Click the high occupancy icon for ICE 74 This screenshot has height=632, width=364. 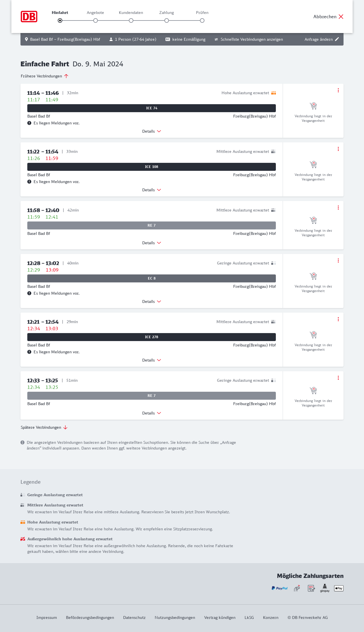point(274,93)
